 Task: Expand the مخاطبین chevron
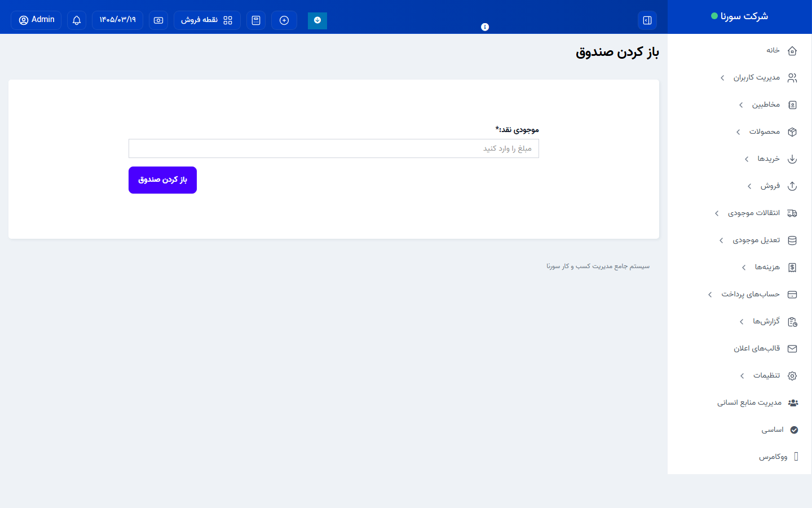741,105
